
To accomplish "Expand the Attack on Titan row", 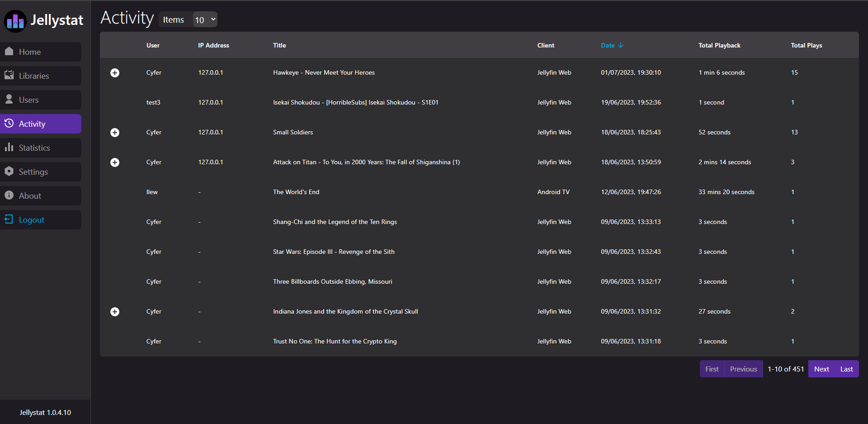I will 115,162.
